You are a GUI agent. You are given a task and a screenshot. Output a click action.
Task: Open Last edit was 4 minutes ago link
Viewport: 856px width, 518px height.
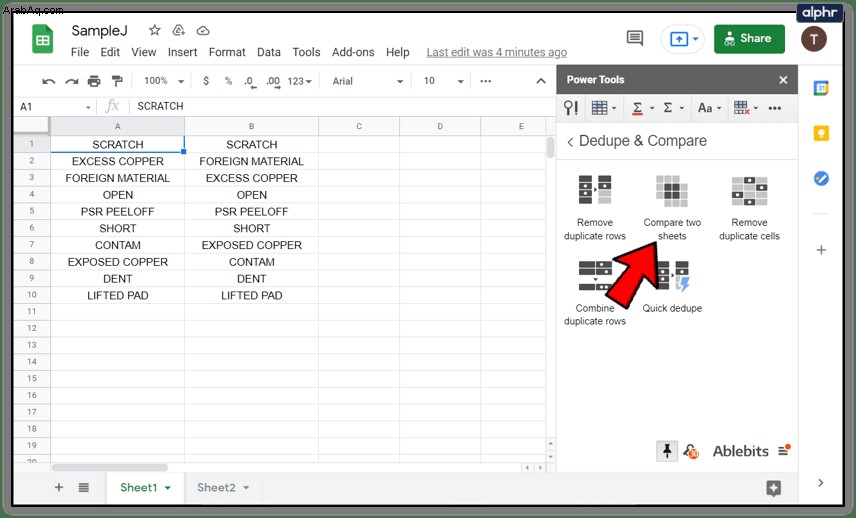(x=496, y=52)
